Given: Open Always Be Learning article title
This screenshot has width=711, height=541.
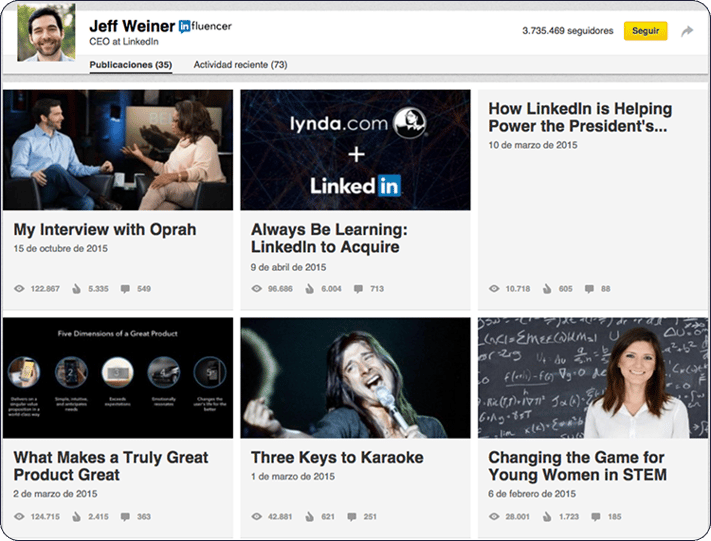Looking at the screenshot, I should [329, 238].
